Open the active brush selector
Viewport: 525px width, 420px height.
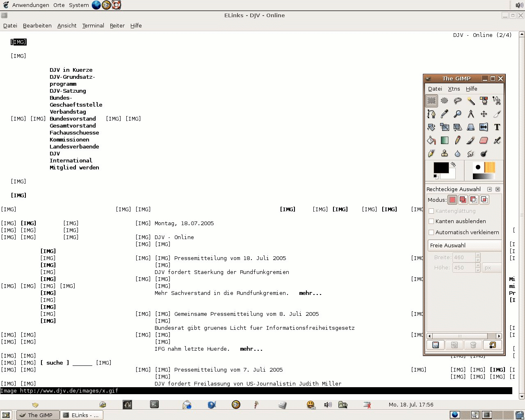coord(478,167)
